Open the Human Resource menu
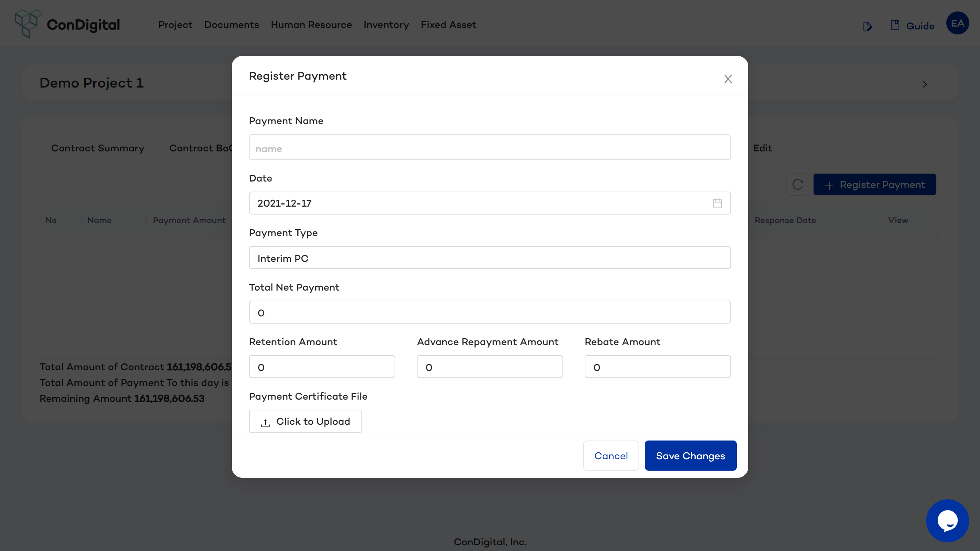 [311, 25]
